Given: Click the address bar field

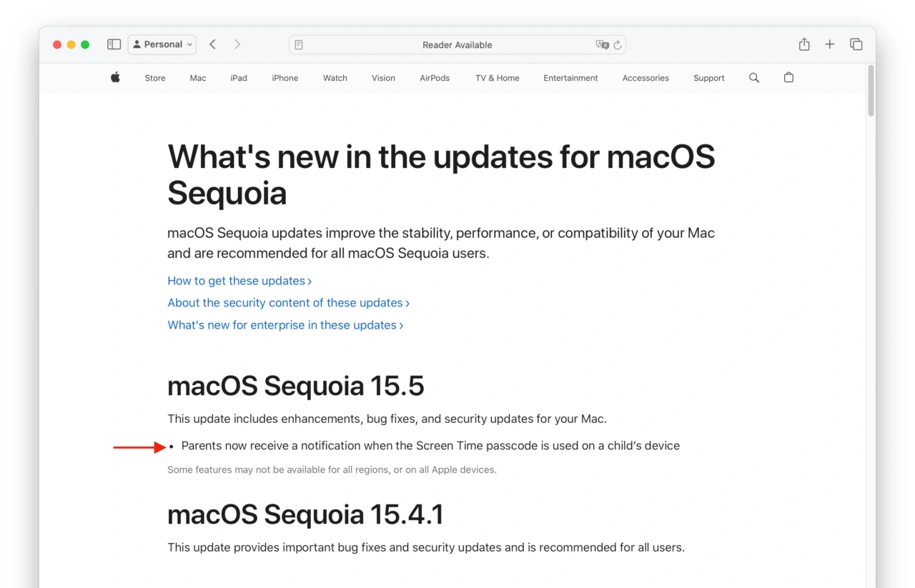Looking at the screenshot, I should 457,45.
